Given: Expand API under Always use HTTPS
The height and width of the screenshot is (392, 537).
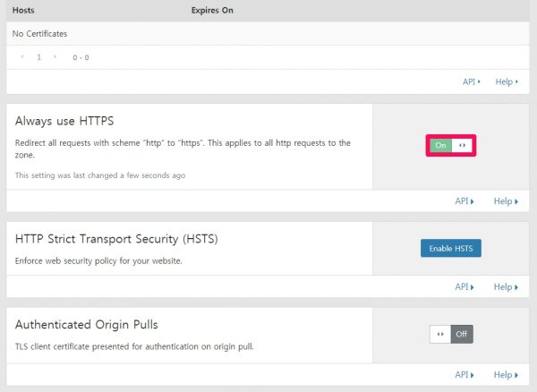Looking at the screenshot, I should pos(464,201).
